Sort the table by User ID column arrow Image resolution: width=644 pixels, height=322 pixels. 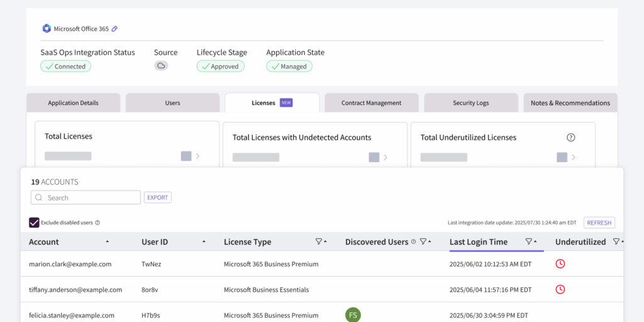204,241
